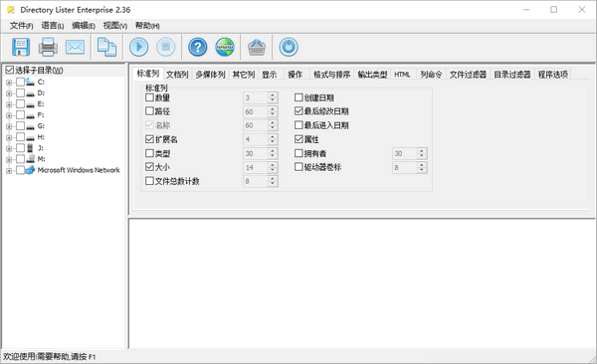The image size is (597, 364).
Task: Switch to the 格式与排序 tab
Action: [x=331, y=75]
